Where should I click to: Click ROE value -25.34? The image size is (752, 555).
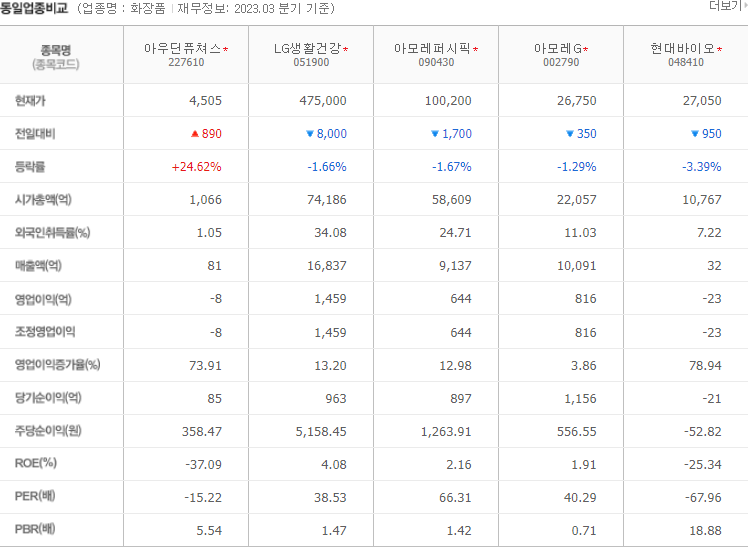pyautogui.click(x=703, y=465)
